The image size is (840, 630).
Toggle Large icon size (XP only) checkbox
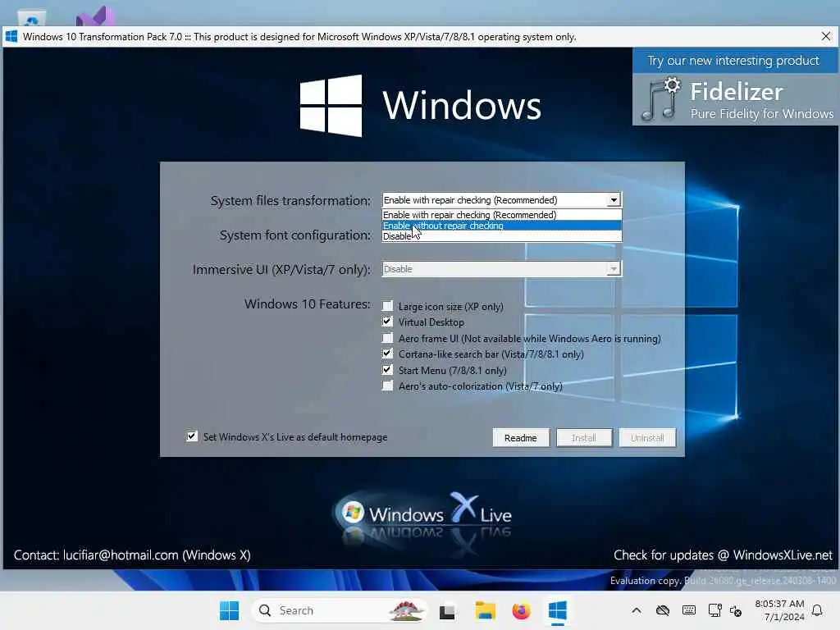coord(387,306)
